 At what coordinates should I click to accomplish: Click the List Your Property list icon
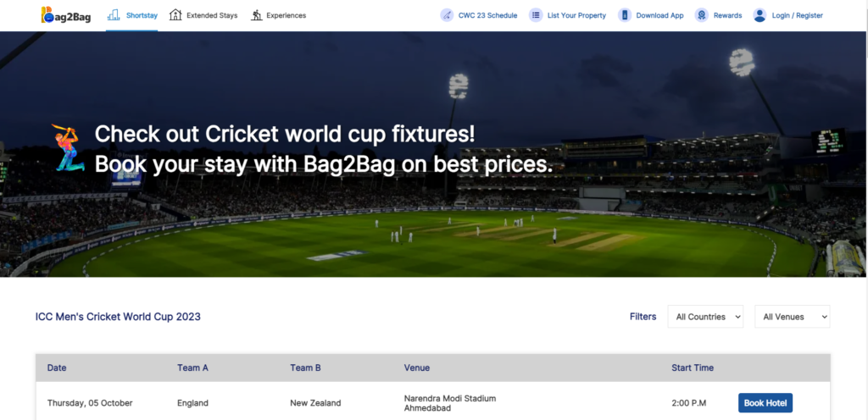[536, 15]
